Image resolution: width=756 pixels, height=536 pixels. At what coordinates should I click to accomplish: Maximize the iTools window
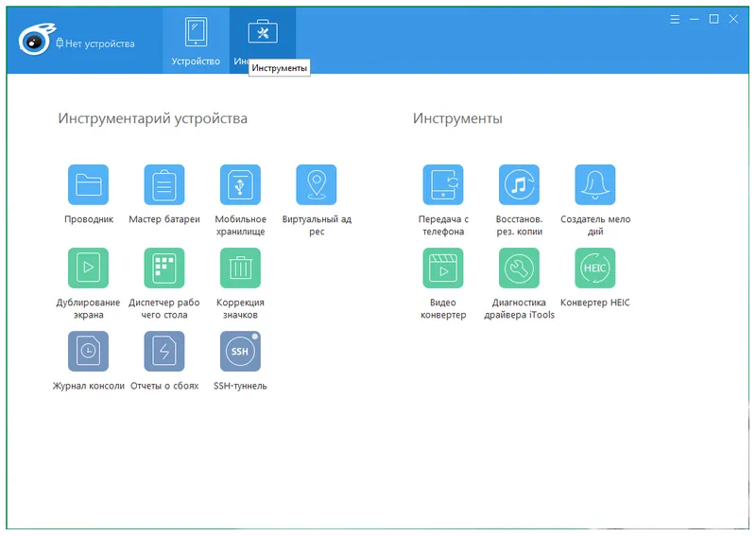tap(714, 19)
